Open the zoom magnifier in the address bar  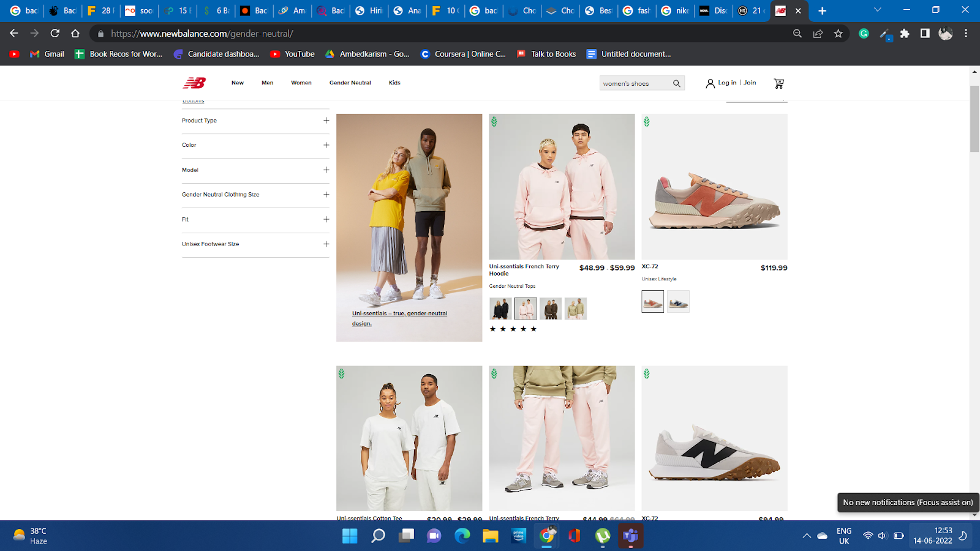click(x=797, y=34)
